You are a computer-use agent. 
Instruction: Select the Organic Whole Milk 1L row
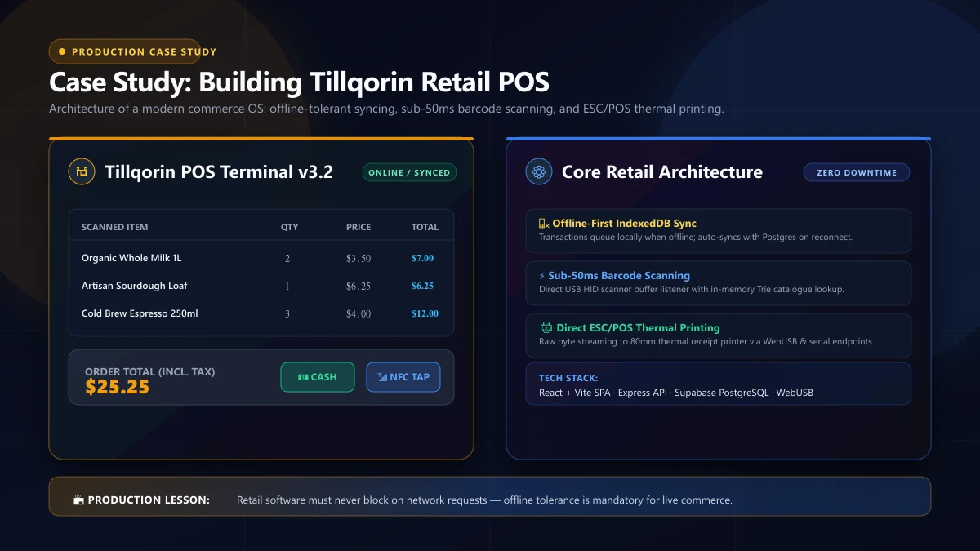click(261, 258)
